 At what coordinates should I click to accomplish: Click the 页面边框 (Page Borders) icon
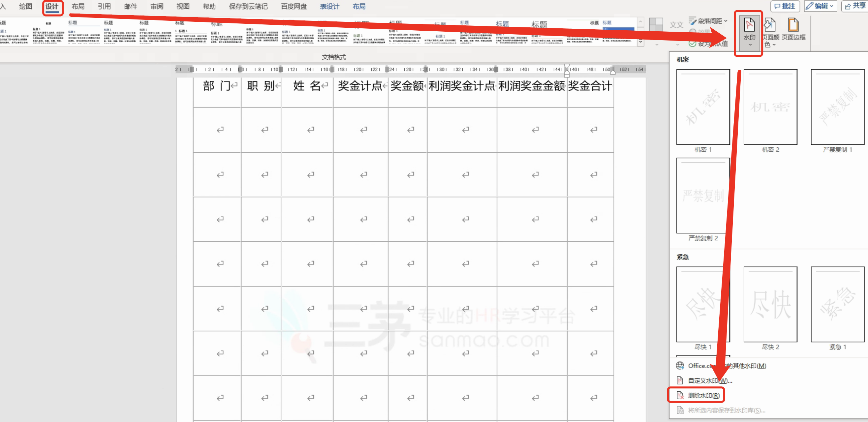click(793, 24)
